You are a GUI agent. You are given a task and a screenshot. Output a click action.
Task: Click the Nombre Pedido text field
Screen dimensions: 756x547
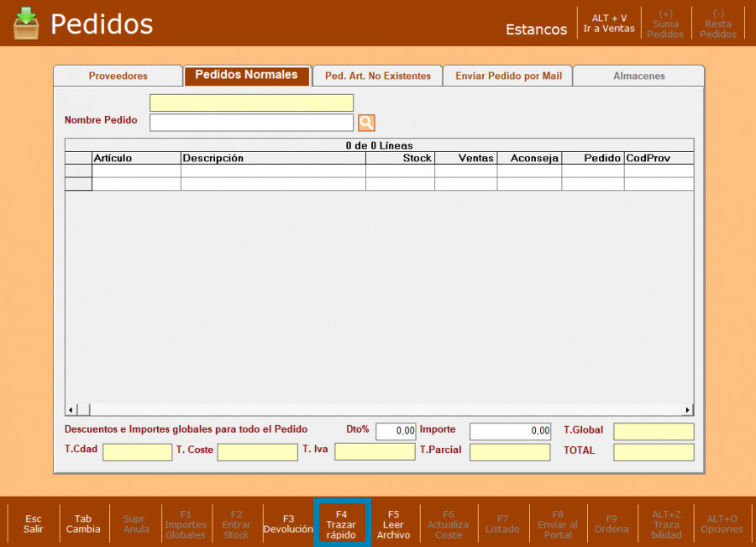[251, 123]
